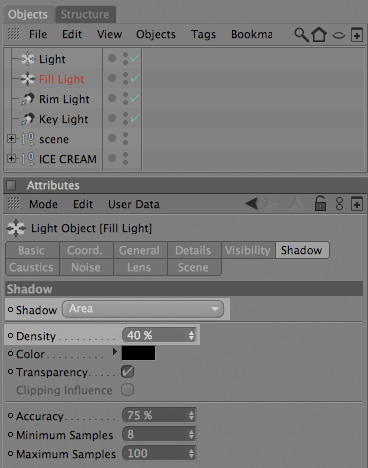
Task: Toggle the green enable checkmark for Fill Light
Action: pyautogui.click(x=135, y=79)
